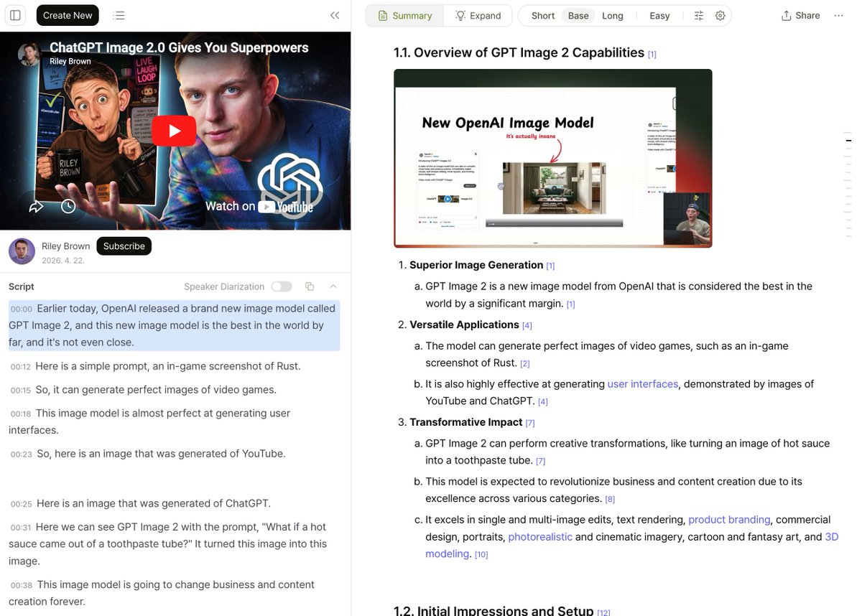862x616 pixels.
Task: Click the 1.1. Overview of GPT Image 2 Capabilities heading
Action: 519,52
